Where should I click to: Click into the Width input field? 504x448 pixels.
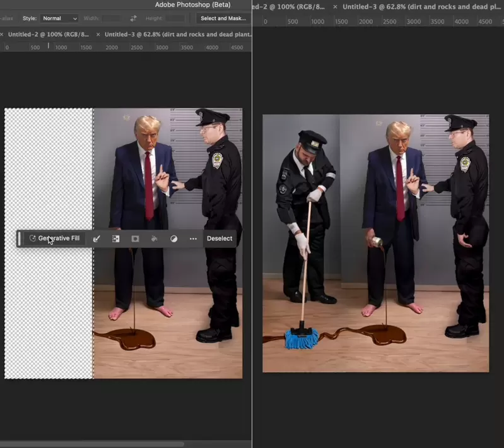click(x=112, y=18)
